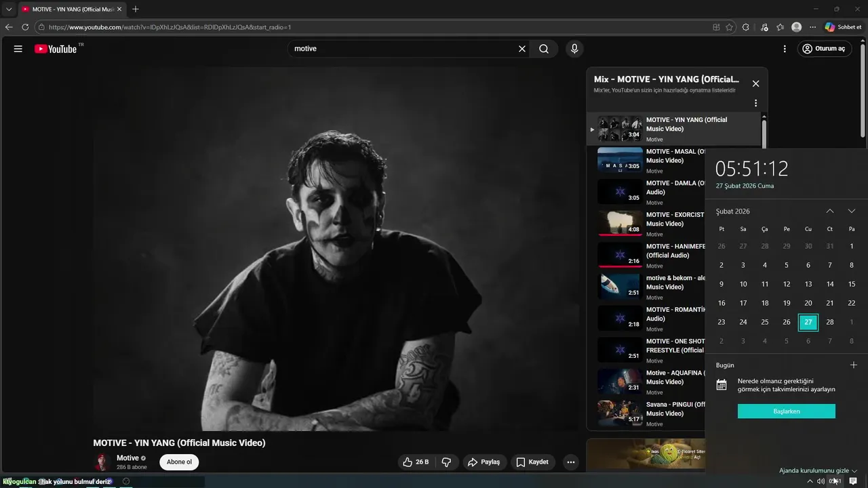Open YouTube settings three-dot menu
The width and height of the screenshot is (868, 488).
point(785,49)
